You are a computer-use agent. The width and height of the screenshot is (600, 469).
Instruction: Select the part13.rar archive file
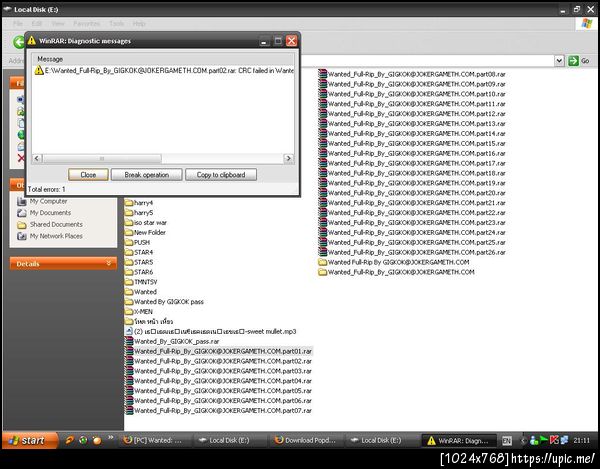[x=412, y=124]
